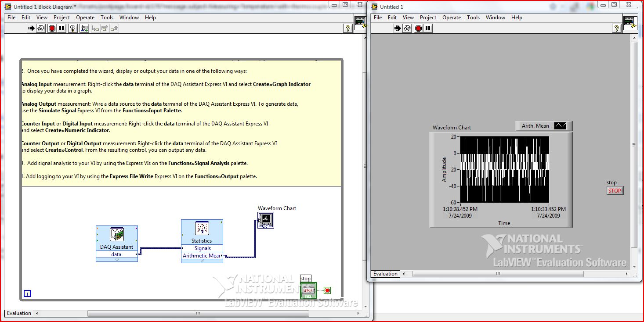Click front panel scroll left arrow

click(x=405, y=274)
